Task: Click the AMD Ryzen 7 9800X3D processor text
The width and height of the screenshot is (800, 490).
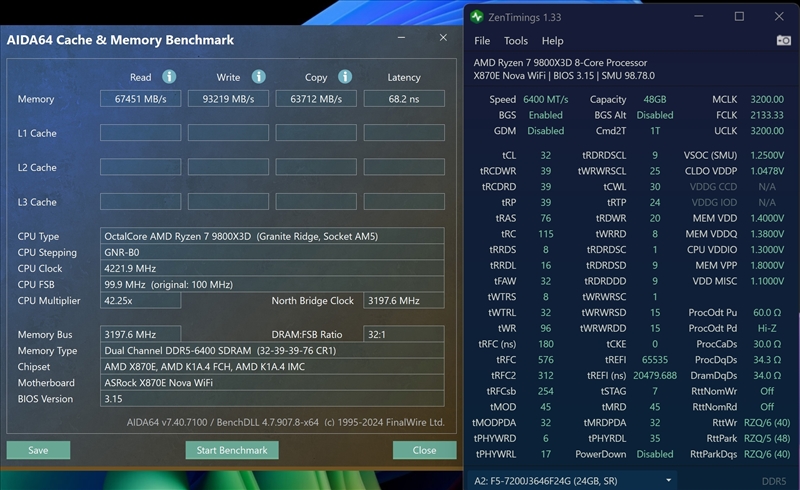Action: [x=560, y=63]
